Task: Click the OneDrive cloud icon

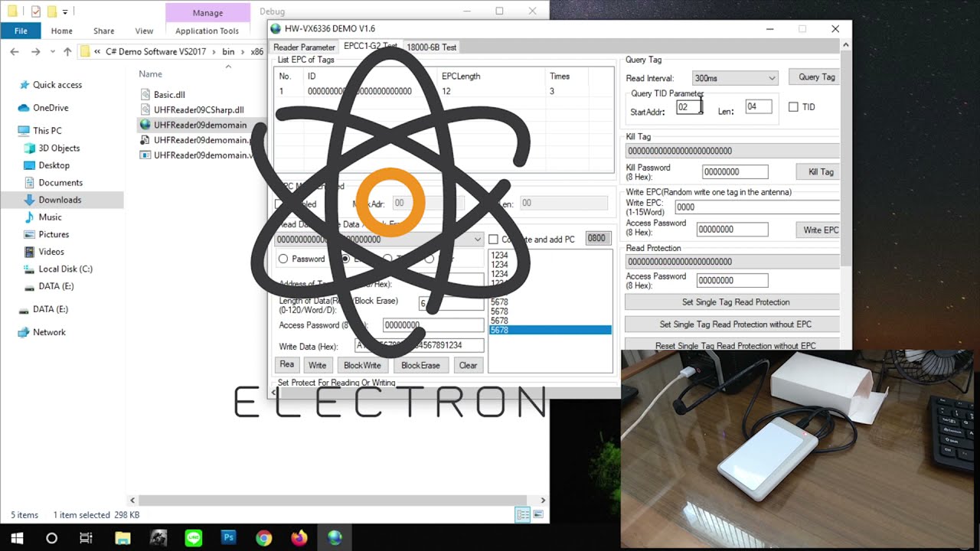Action: (24, 108)
